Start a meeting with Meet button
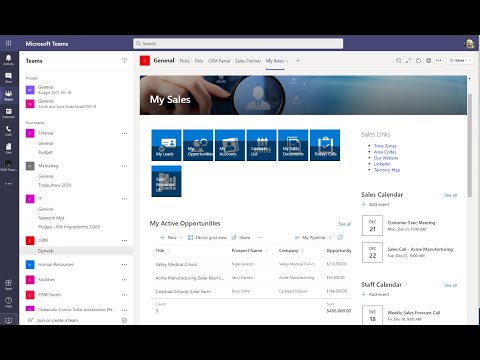Image resolution: width=480 pixels, height=360 pixels. pos(457,61)
